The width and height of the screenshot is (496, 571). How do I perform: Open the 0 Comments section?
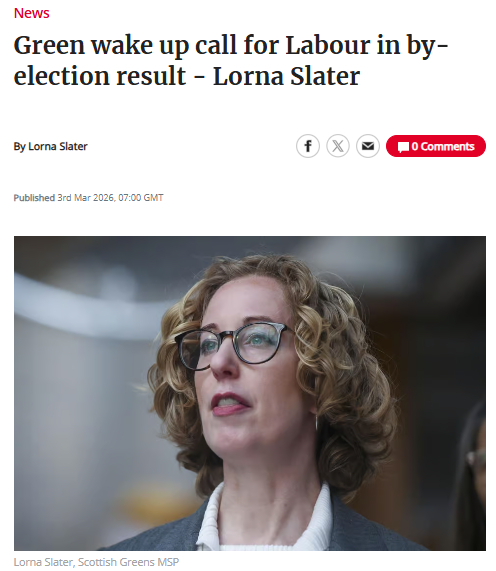tap(436, 146)
